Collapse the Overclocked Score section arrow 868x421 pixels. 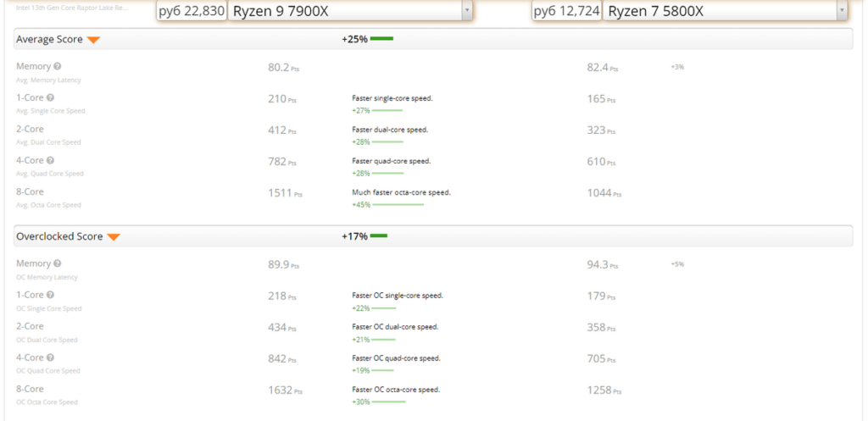pyautogui.click(x=114, y=237)
